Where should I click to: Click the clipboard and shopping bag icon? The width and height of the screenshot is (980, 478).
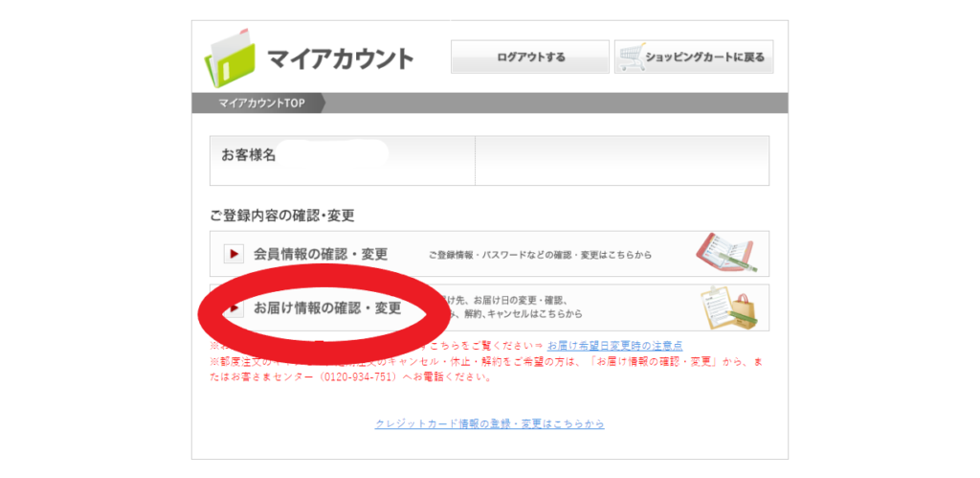728,307
